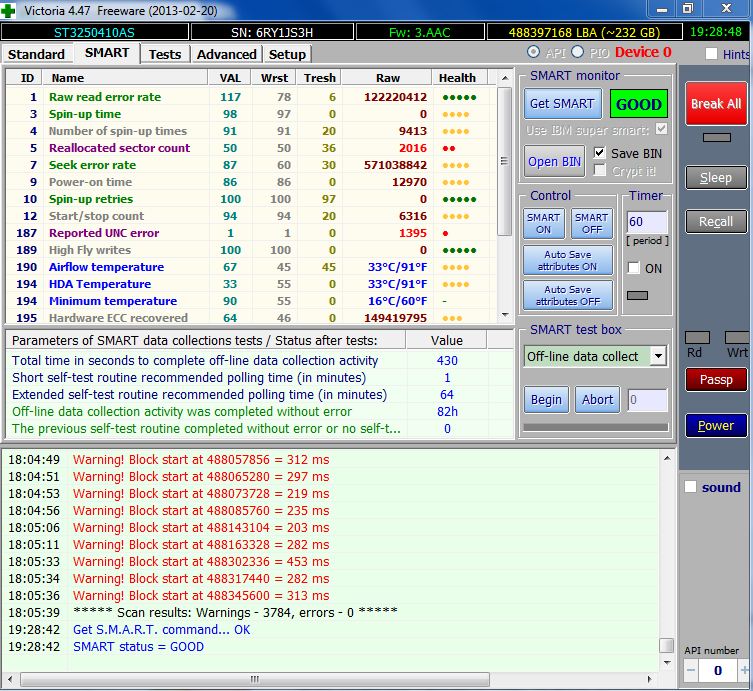The width and height of the screenshot is (753, 691).
Task: Open the Advanced tab
Action: point(226,54)
